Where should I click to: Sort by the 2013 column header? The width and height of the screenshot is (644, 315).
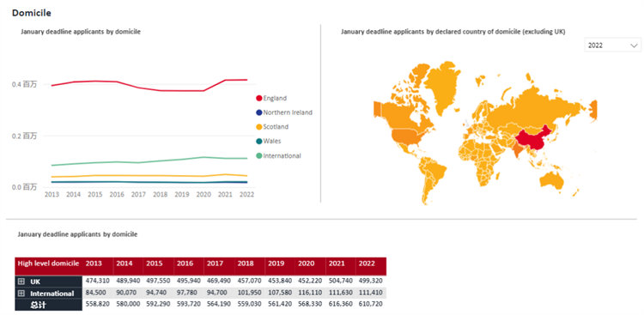coord(94,264)
